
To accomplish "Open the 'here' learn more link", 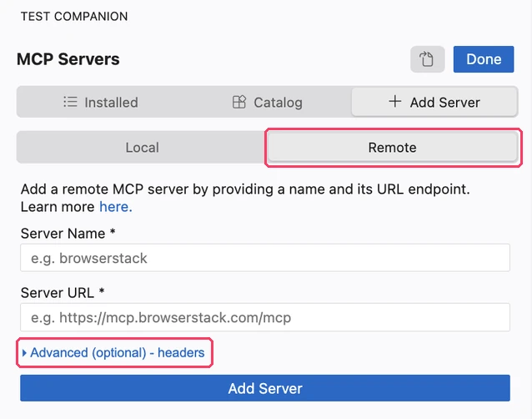I will coord(115,207).
